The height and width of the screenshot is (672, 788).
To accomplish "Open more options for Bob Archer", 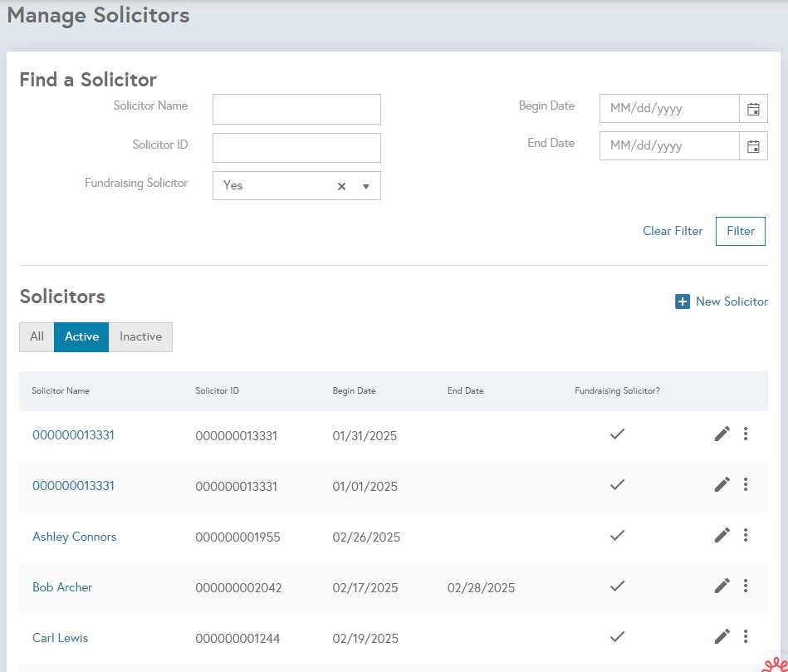I will coord(746,586).
